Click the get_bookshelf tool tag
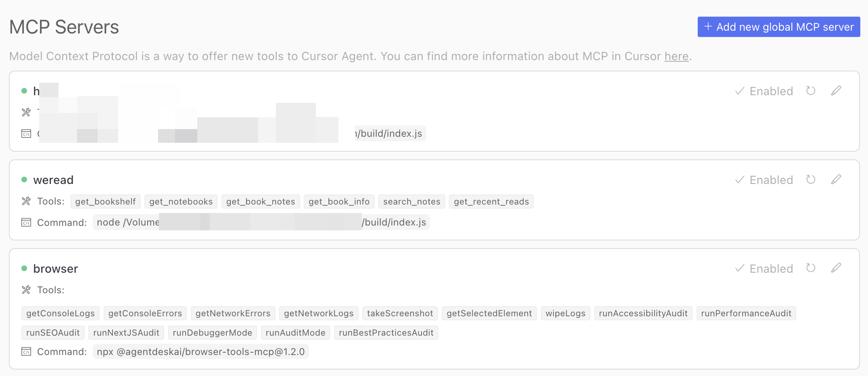This screenshot has width=868, height=376. [x=105, y=202]
